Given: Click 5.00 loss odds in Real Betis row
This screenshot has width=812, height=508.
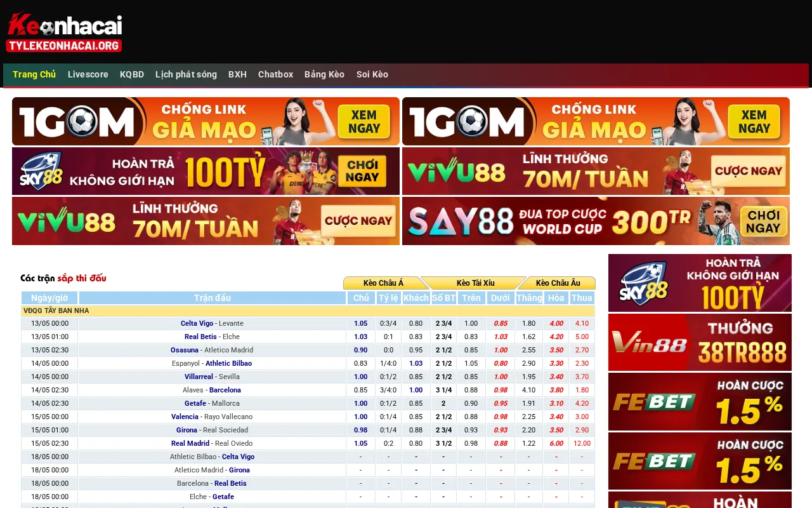Looking at the screenshot, I should tap(582, 337).
